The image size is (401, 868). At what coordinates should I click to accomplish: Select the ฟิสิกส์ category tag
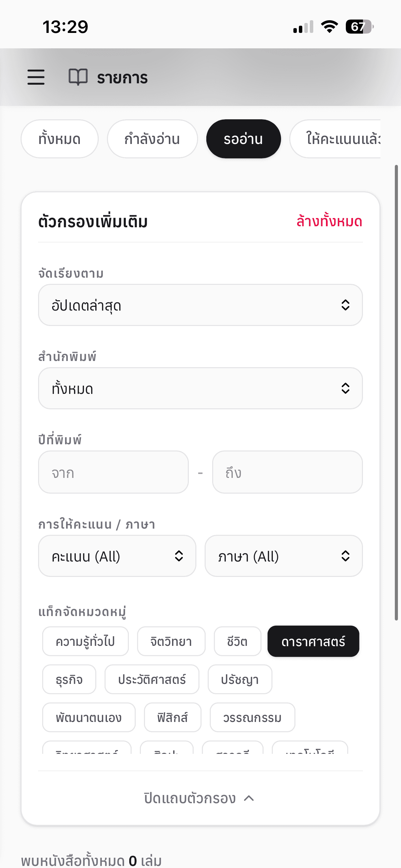172,718
